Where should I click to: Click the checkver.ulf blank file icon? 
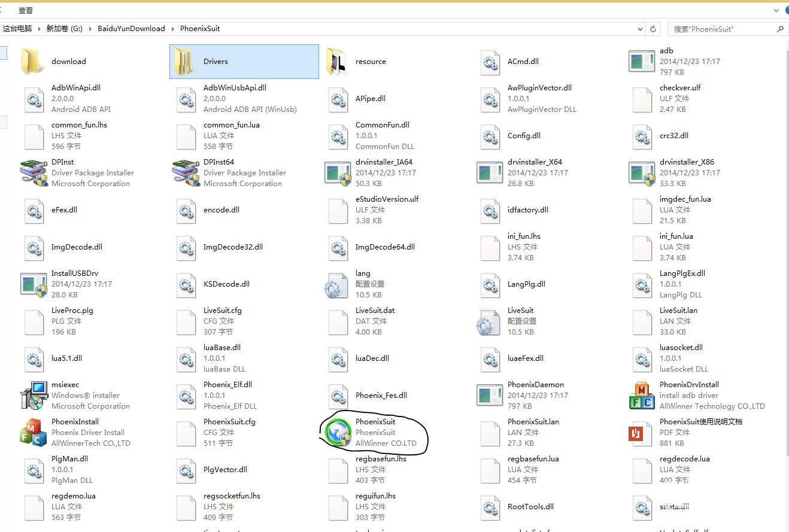(642, 99)
